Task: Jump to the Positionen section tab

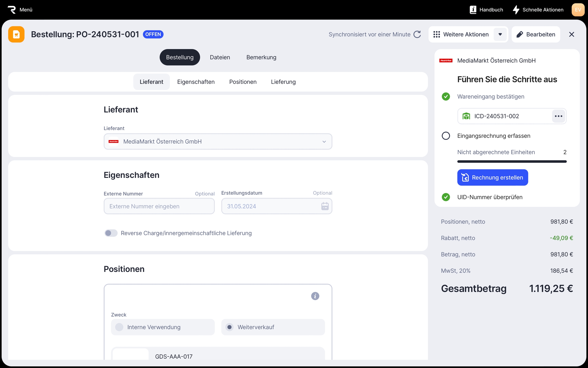Action: 243,82
